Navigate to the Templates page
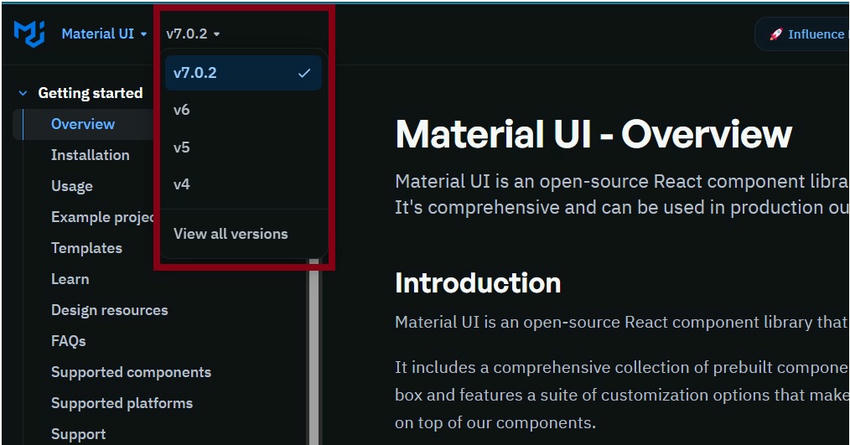The height and width of the screenshot is (445, 850). click(x=87, y=248)
